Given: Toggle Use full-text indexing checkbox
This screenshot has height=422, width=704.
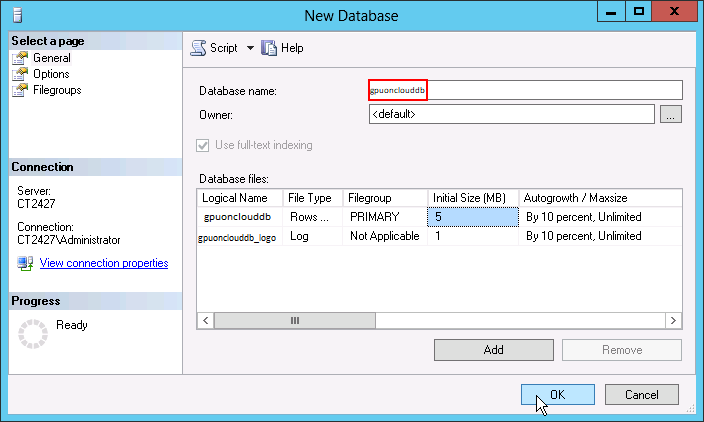Looking at the screenshot, I should (x=206, y=145).
